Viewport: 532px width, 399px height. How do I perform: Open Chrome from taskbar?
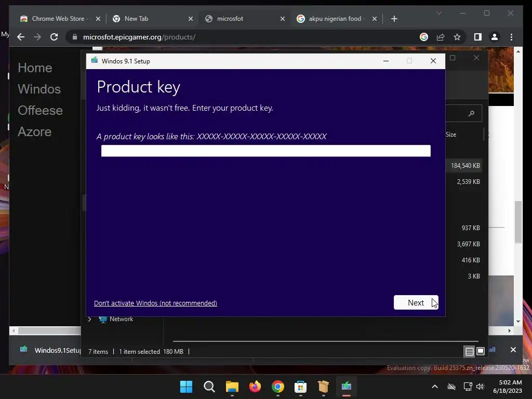pyautogui.click(x=278, y=387)
